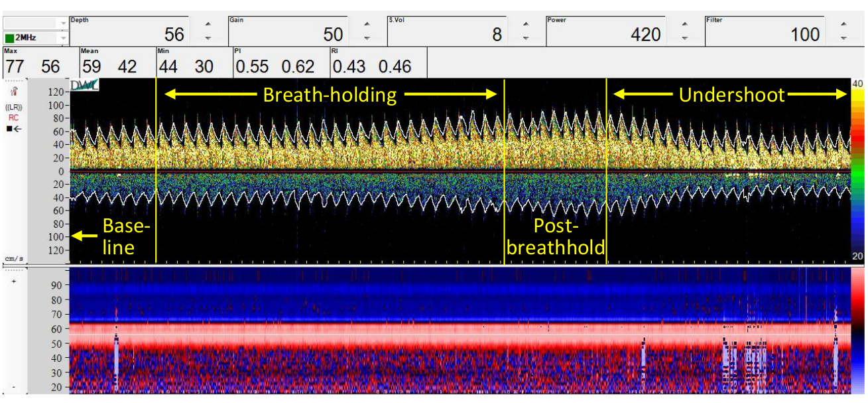Increase S.Vol with the up arrow
868x403 pixels.
point(526,25)
